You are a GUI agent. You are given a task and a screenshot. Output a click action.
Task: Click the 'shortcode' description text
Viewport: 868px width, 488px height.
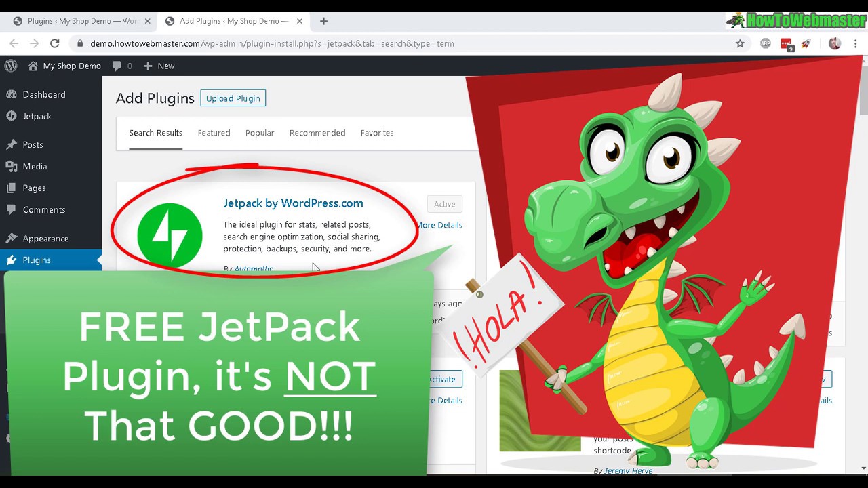(612, 450)
